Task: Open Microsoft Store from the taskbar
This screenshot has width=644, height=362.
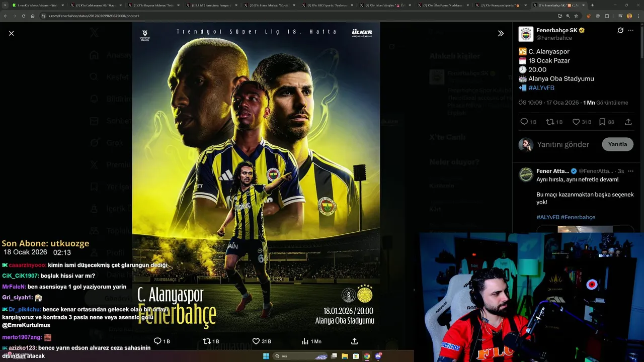Action: point(356,356)
